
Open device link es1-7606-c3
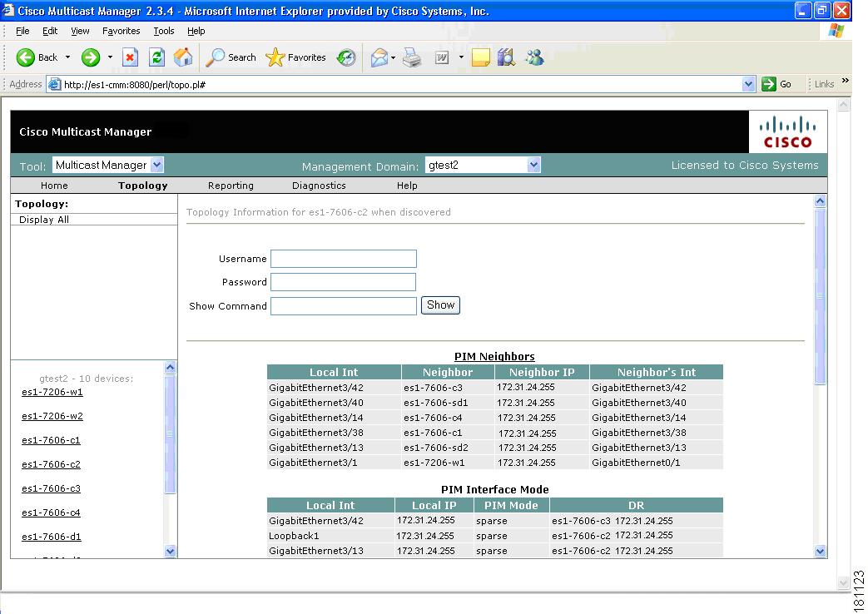click(x=51, y=489)
